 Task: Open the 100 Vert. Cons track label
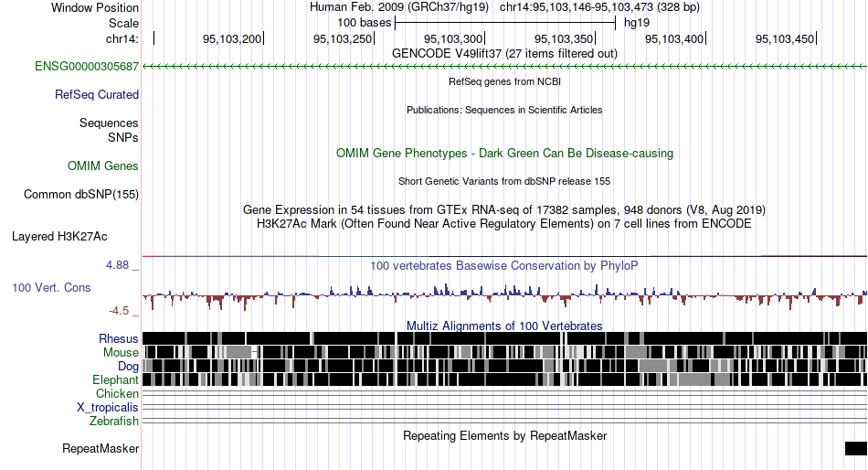tap(51, 288)
